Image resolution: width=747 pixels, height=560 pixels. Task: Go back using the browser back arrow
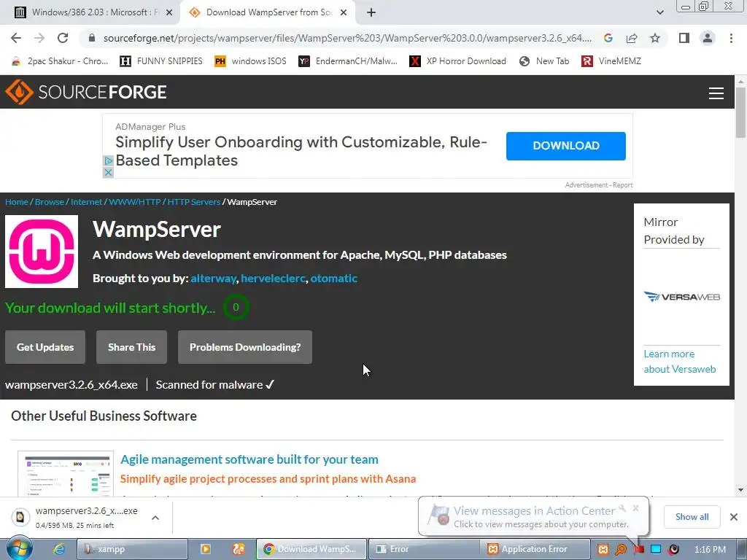pyautogui.click(x=16, y=38)
